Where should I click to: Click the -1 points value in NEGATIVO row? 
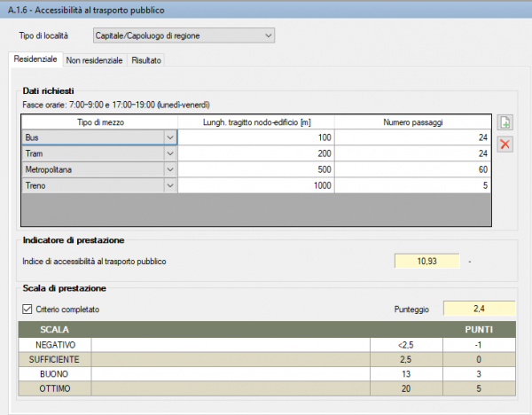tap(479, 345)
